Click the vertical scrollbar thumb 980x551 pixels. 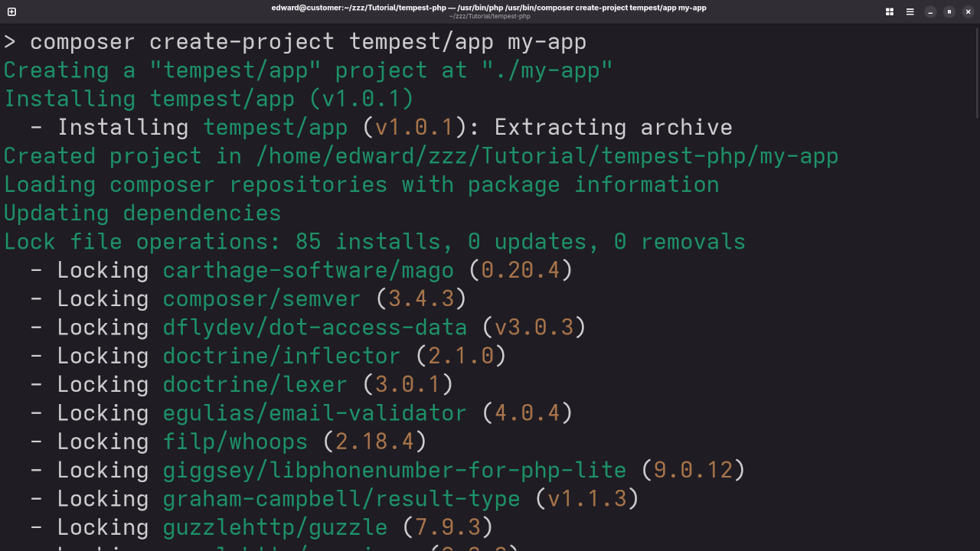click(x=977, y=72)
